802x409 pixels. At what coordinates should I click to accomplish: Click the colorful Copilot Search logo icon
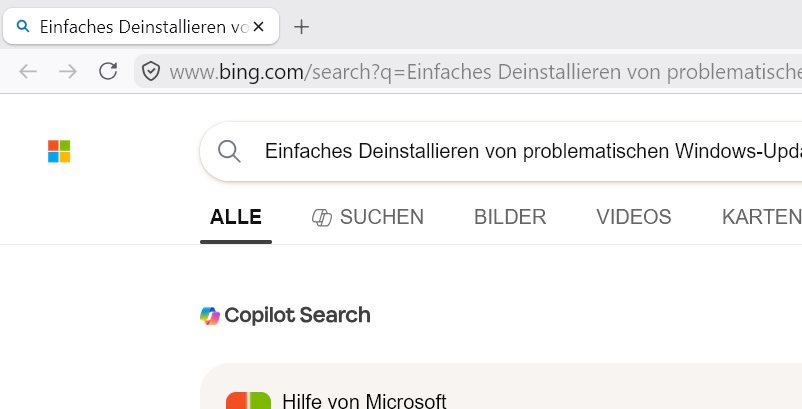[210, 315]
